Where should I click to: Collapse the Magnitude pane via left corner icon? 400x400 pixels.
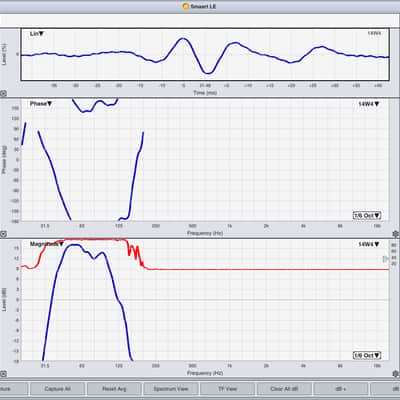tap(3, 374)
